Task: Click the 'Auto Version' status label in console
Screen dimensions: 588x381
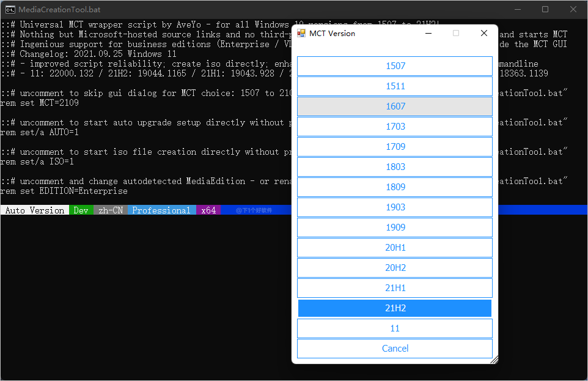Action: pyautogui.click(x=34, y=210)
